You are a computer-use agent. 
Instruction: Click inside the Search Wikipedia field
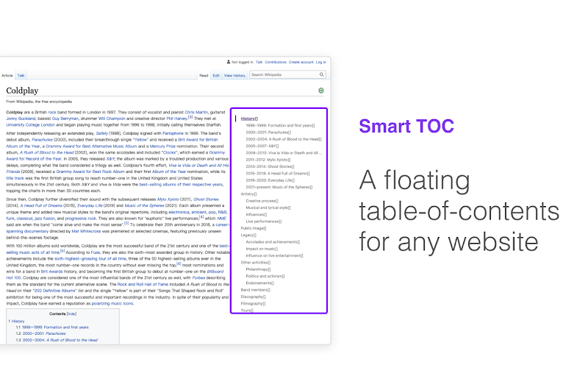pyautogui.click(x=284, y=75)
